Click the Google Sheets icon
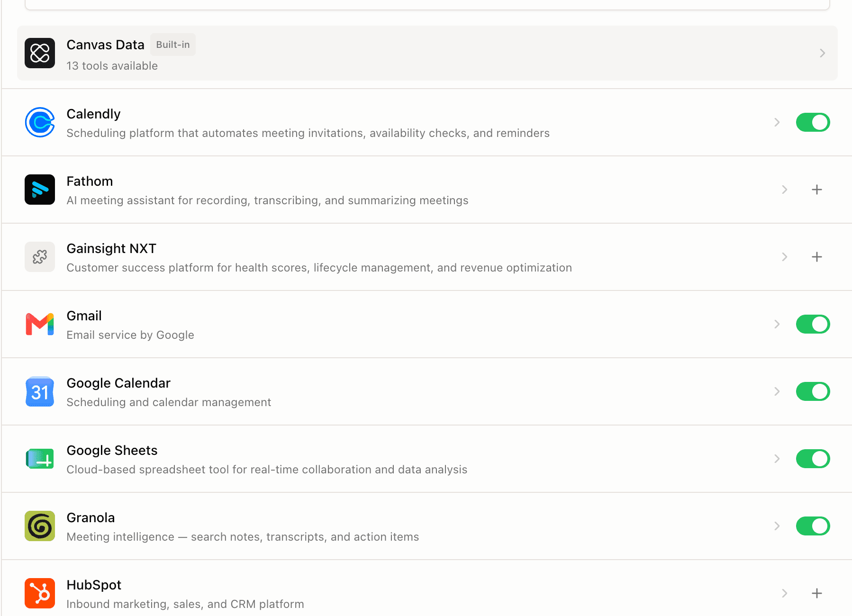Screen dimensions: 852x616 point(40,459)
